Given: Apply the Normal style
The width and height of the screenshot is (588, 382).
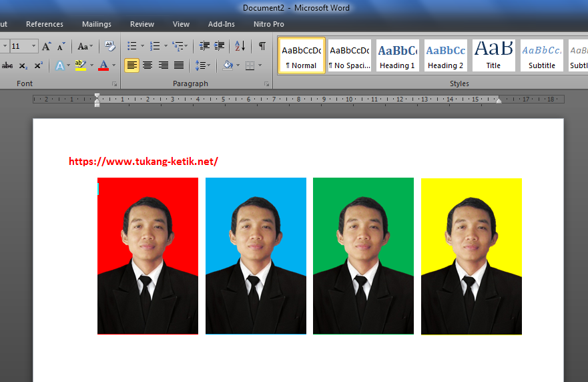Looking at the screenshot, I should coord(302,55).
